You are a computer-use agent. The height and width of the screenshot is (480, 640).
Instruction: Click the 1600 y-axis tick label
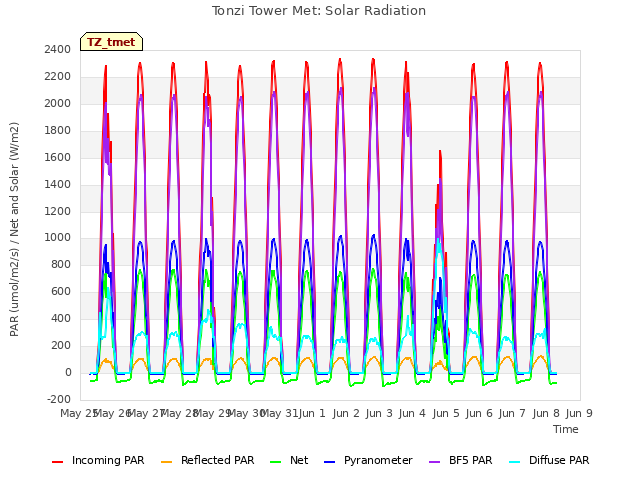(x=58, y=157)
